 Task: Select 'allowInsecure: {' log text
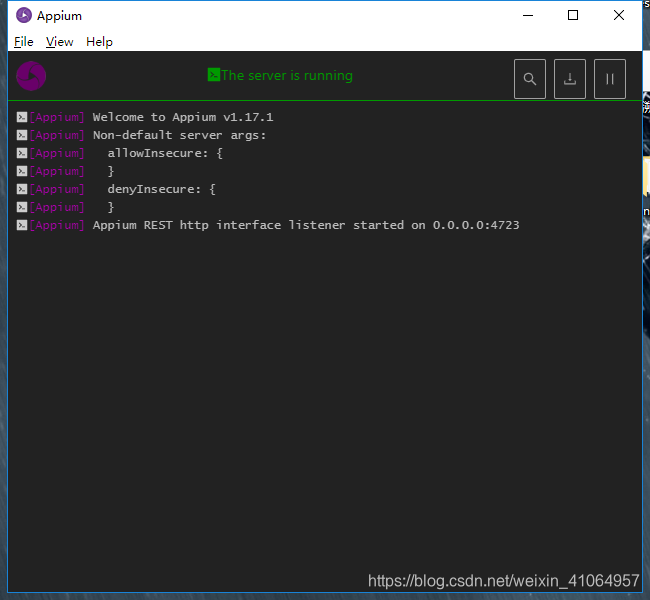coord(165,153)
